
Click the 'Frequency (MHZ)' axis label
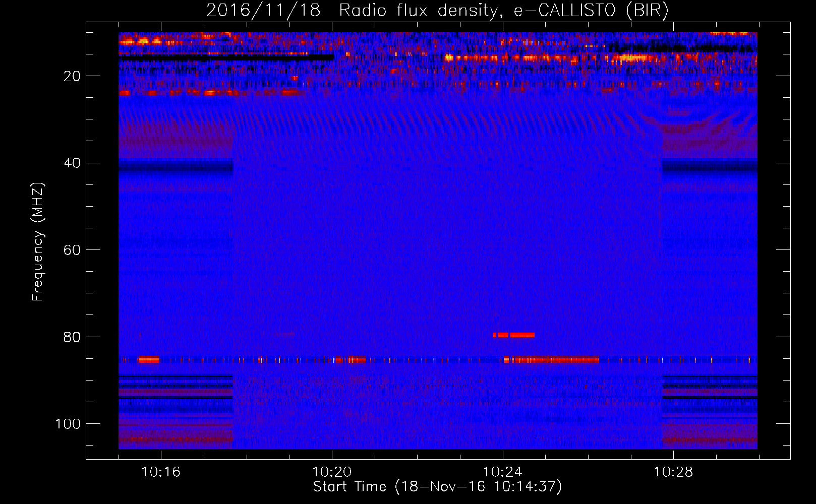pos(38,242)
